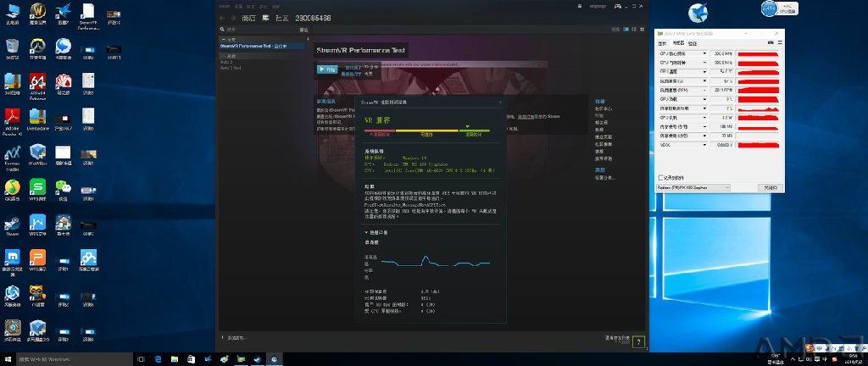This screenshot has height=366, width=868.
Task: Switch Steam library to the list view icon
Action: pyautogui.click(x=634, y=29)
